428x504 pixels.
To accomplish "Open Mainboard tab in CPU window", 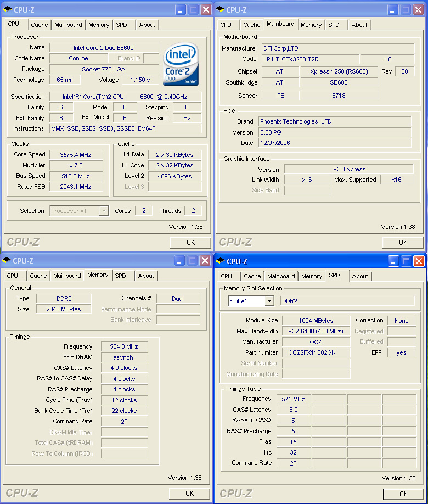I will pyautogui.click(x=68, y=25).
